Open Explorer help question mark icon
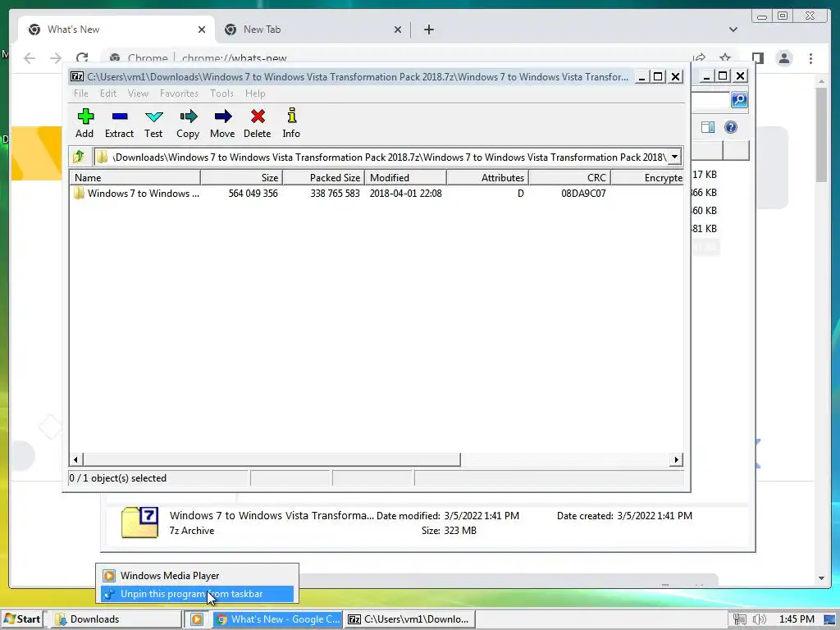The width and height of the screenshot is (840, 630). pyautogui.click(x=731, y=127)
